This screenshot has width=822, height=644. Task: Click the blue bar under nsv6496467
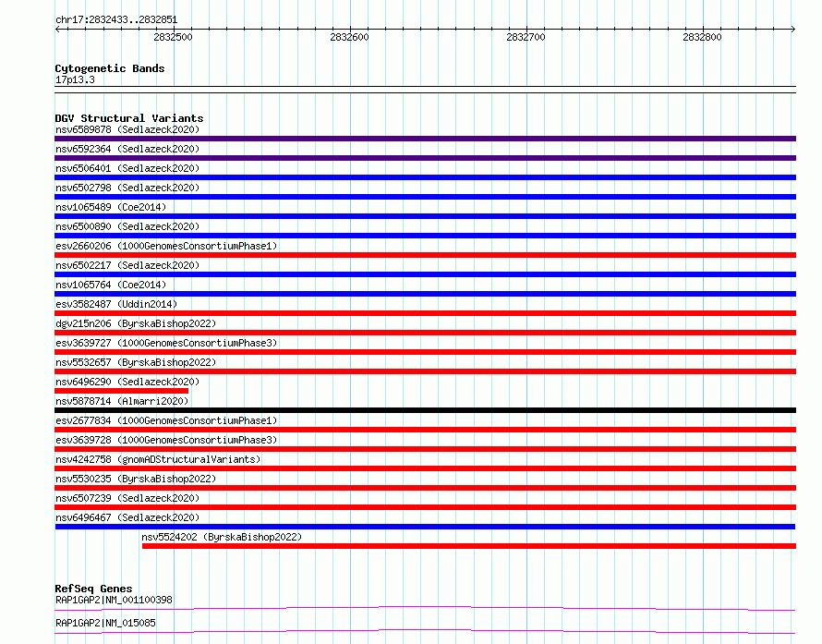(x=425, y=527)
